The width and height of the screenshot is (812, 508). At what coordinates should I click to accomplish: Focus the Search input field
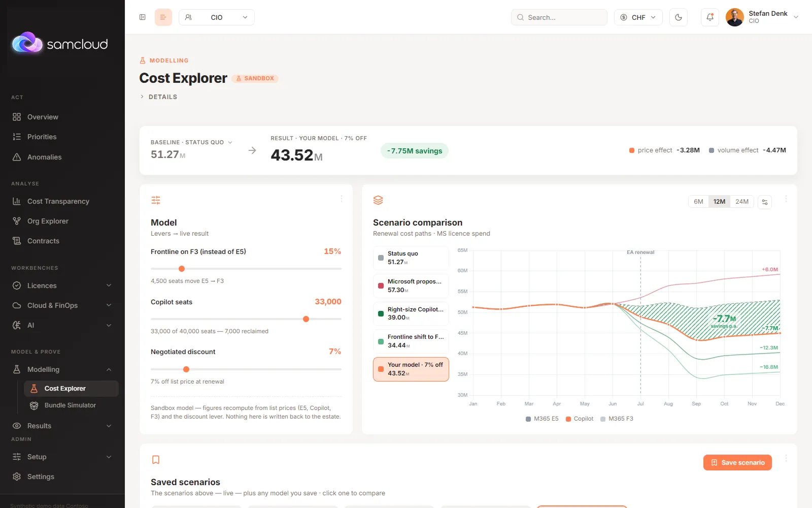point(559,17)
